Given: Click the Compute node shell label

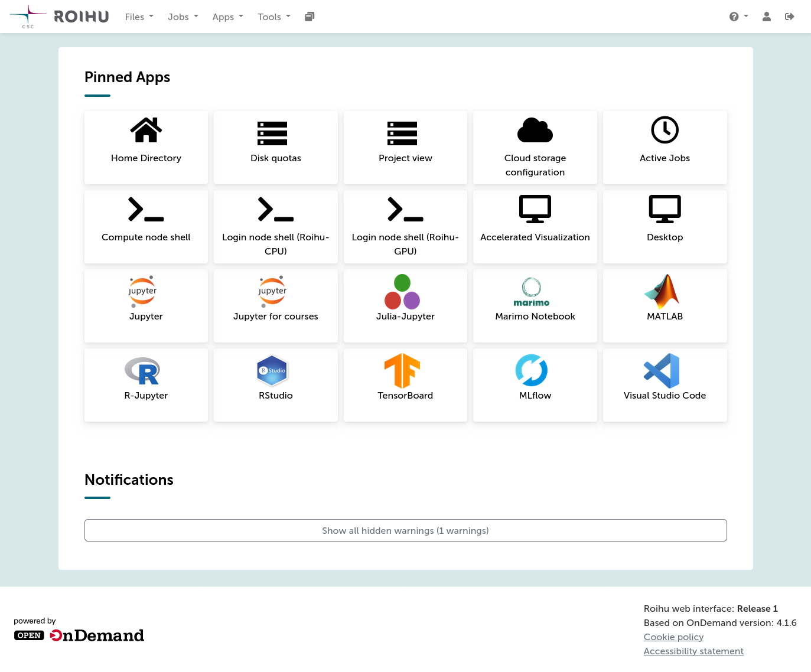Looking at the screenshot, I should 146,237.
